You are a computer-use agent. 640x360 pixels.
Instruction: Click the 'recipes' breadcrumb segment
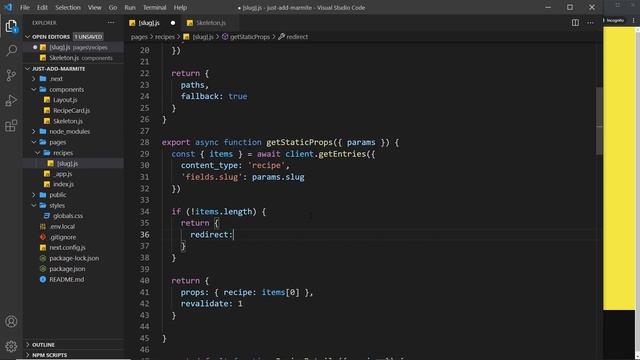pos(164,37)
